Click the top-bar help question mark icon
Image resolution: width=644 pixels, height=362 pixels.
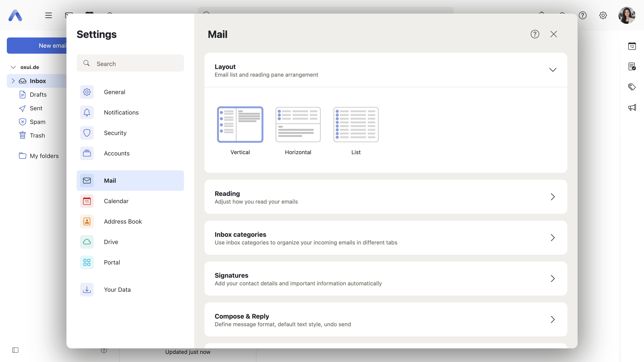tap(582, 15)
